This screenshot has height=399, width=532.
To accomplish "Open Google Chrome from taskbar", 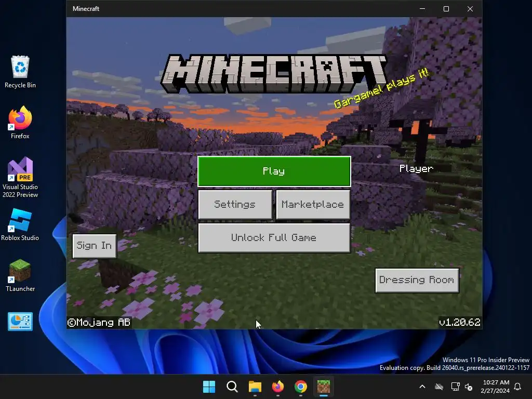I will (x=301, y=387).
